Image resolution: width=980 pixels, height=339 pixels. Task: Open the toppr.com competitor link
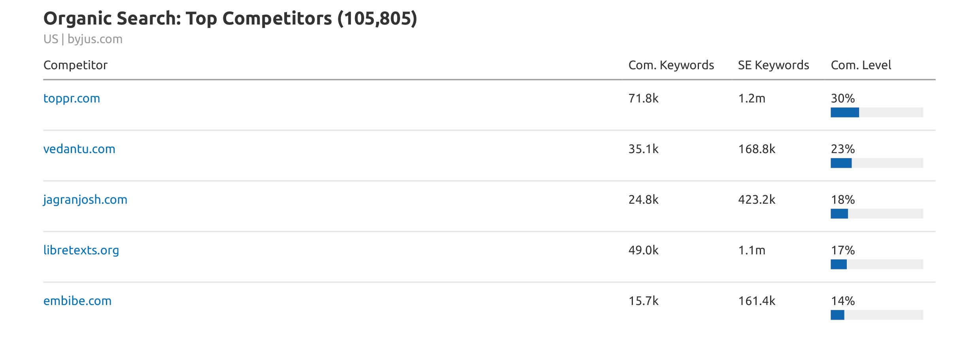pyautogui.click(x=72, y=98)
